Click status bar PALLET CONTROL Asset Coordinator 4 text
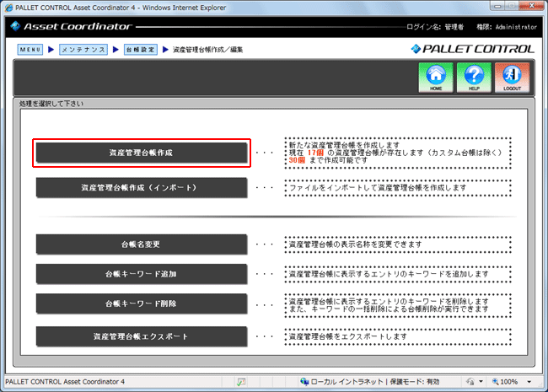 coord(65,382)
